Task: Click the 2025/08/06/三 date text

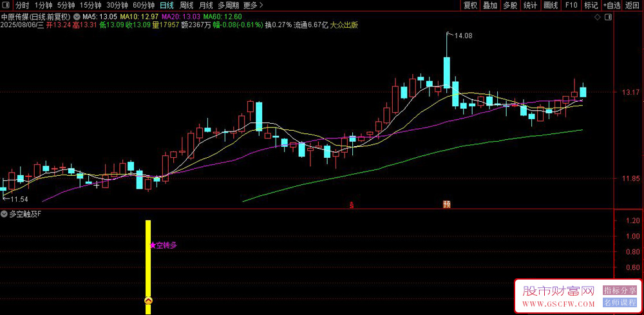Action: point(23,24)
